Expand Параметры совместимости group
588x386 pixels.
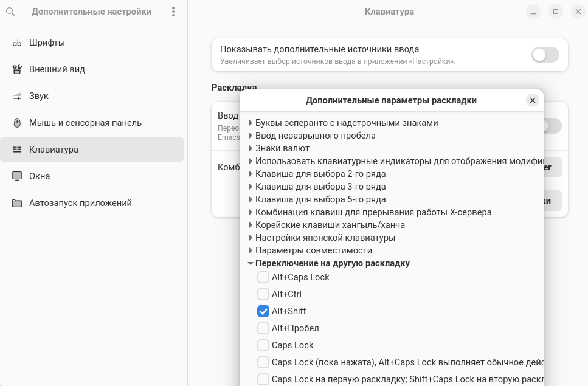251,250
